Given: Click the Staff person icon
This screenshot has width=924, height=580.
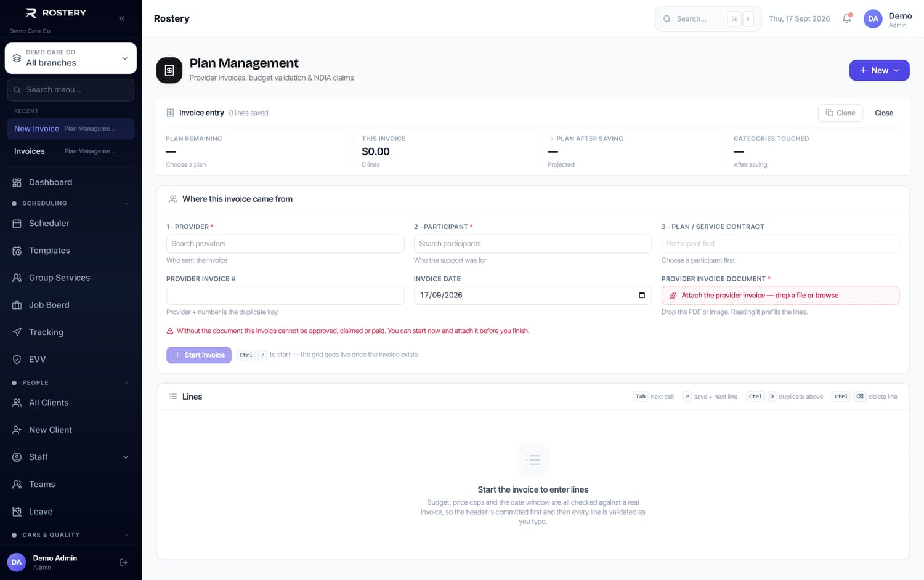Looking at the screenshot, I should pos(17,457).
